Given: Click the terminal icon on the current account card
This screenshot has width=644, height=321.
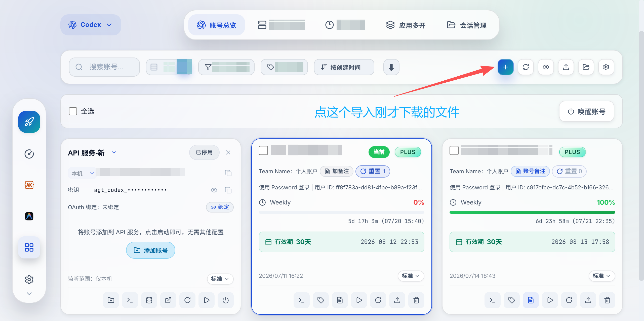Looking at the screenshot, I should pyautogui.click(x=301, y=300).
